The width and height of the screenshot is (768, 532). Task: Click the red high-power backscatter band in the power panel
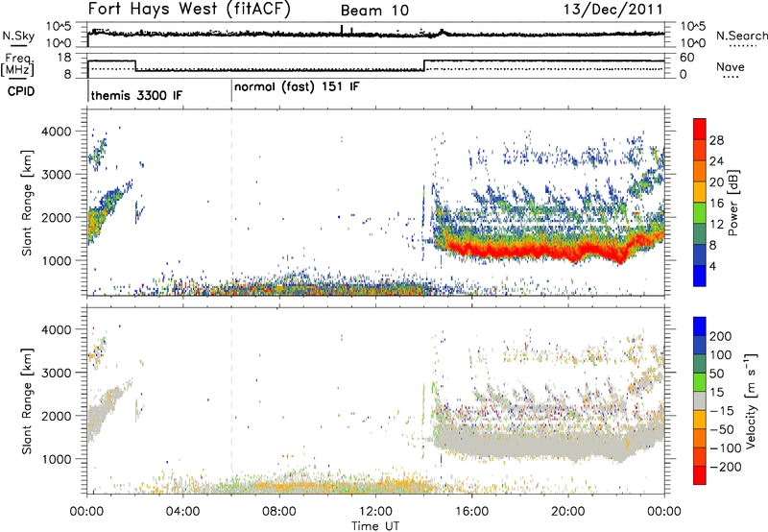pos(539,250)
